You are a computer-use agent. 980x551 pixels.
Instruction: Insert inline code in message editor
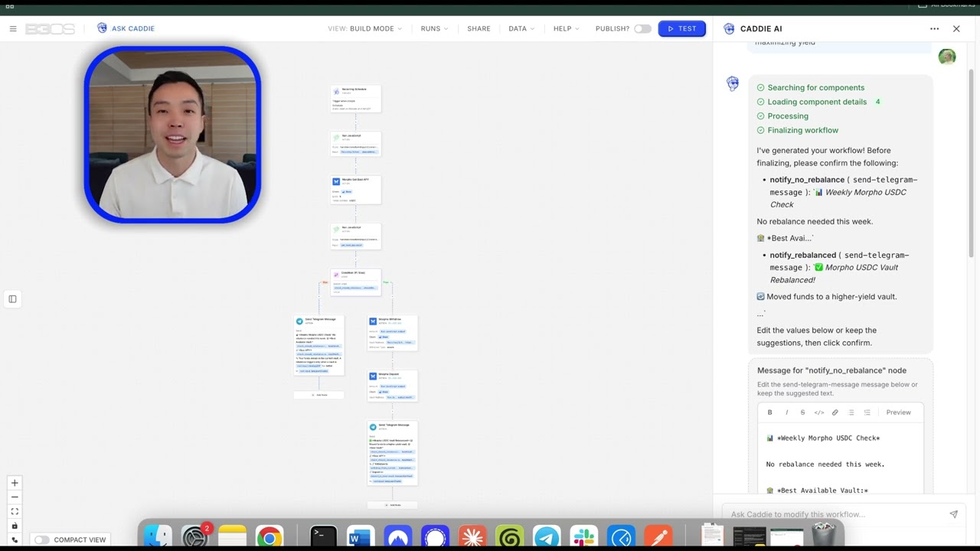coord(819,412)
